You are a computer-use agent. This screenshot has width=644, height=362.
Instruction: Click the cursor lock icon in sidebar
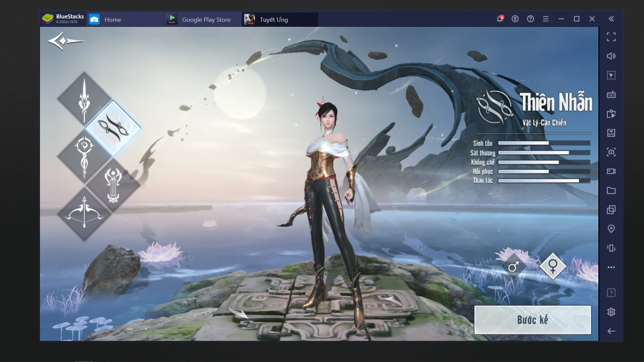611,75
